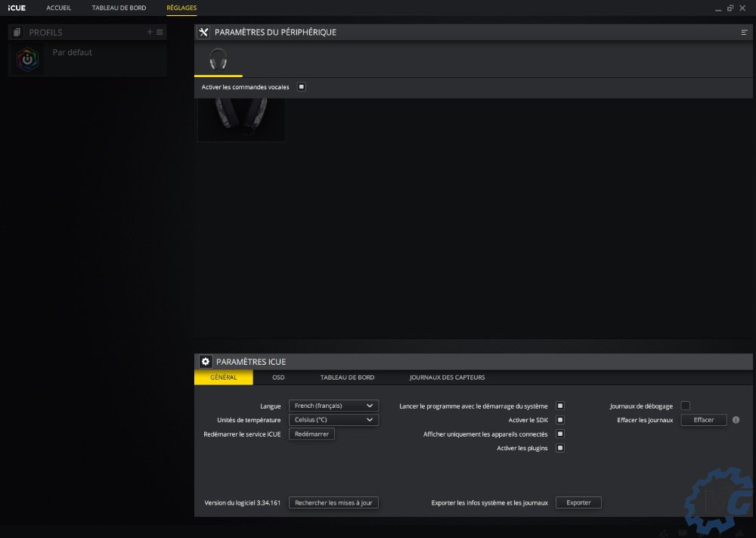Click the Exporter button

click(x=578, y=502)
